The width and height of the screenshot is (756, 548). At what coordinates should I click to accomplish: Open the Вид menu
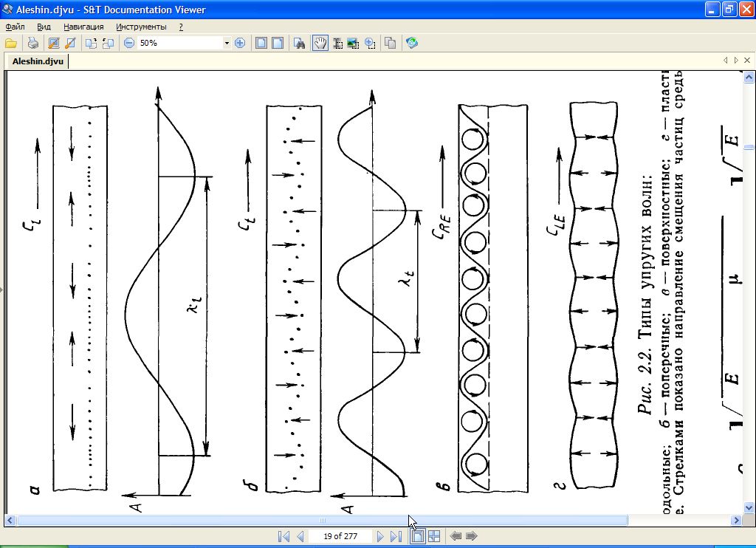tap(44, 27)
